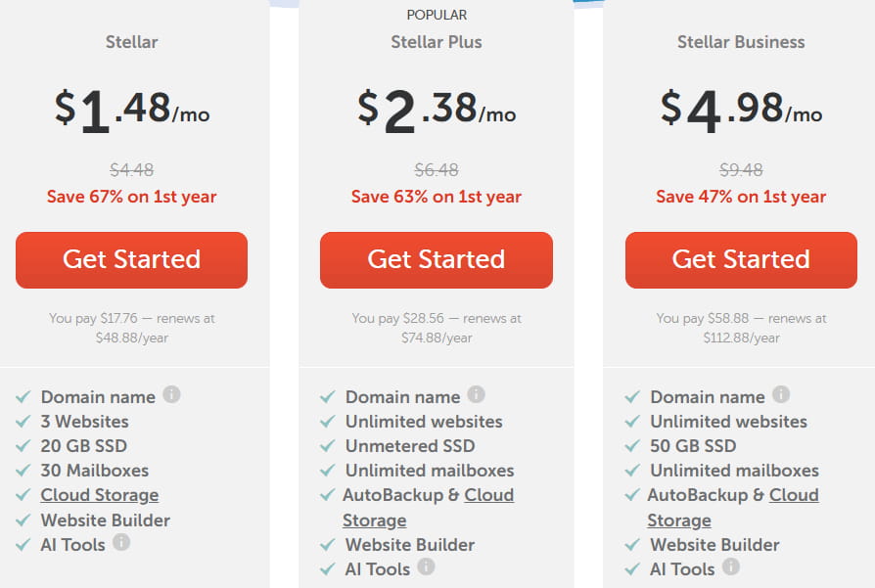The height and width of the screenshot is (588, 875).
Task: Click info icon beside Stellar Plus AI Tools
Action: pyautogui.click(x=426, y=566)
